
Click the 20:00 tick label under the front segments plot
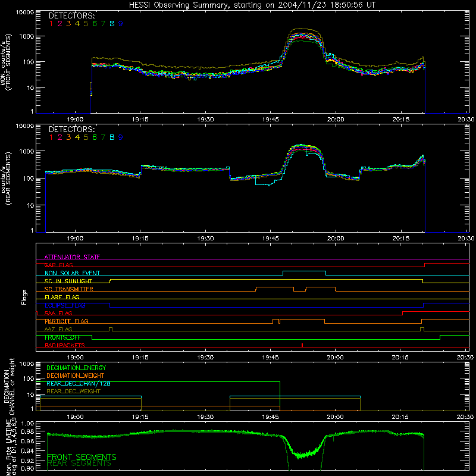(x=336, y=120)
